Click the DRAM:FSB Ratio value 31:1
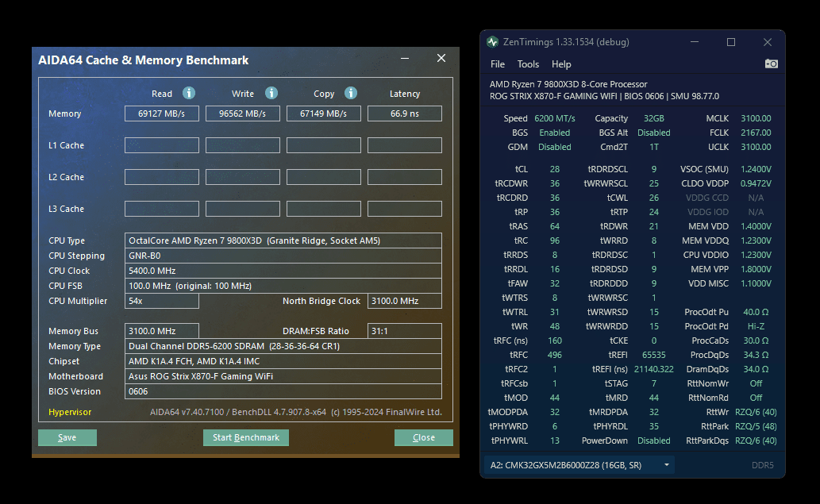This screenshot has width=820, height=504. coord(405,331)
